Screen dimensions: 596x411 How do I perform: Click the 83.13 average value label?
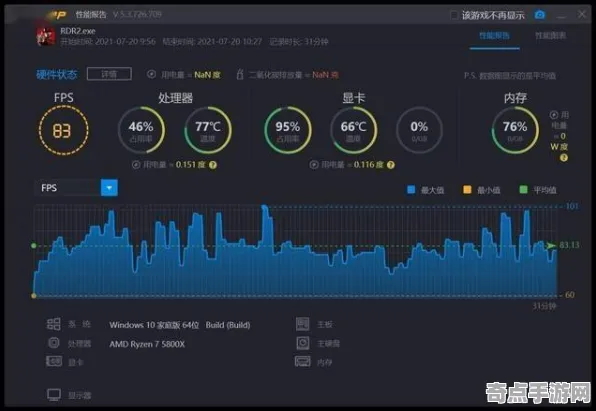(569, 245)
